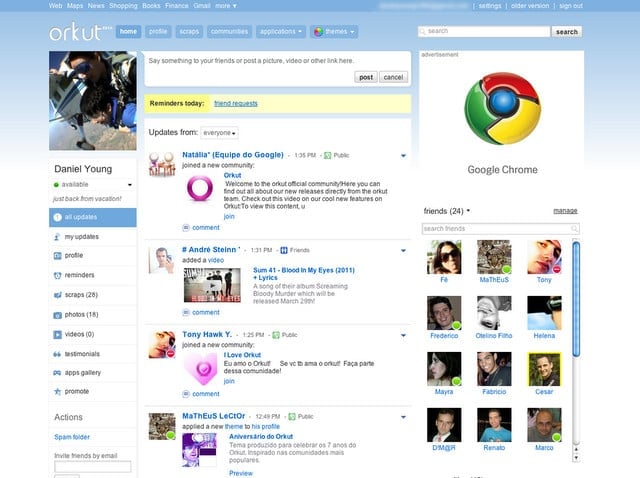Click the videos (0) play icon
The width and height of the screenshot is (640, 478).
tap(57, 334)
